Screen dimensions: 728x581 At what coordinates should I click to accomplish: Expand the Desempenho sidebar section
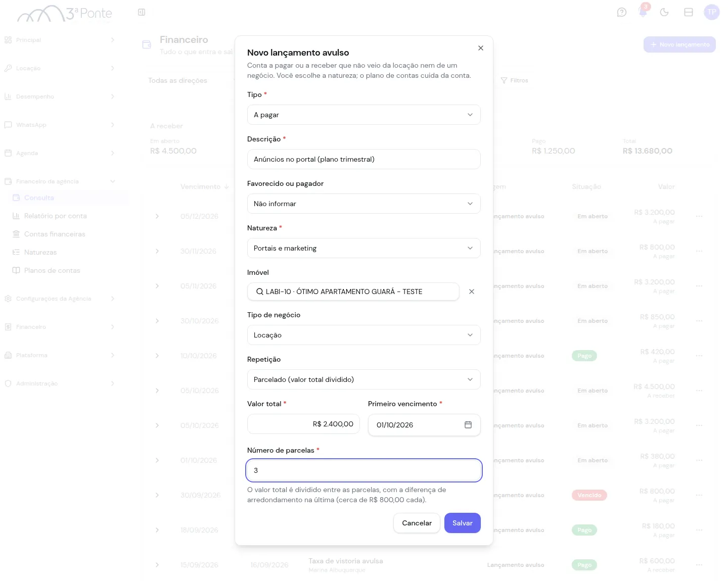tap(60, 96)
